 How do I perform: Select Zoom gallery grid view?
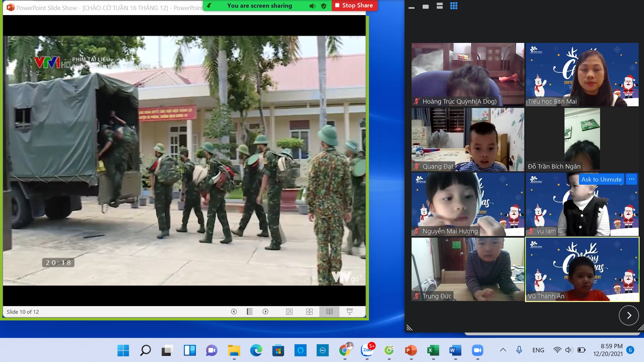453,6
